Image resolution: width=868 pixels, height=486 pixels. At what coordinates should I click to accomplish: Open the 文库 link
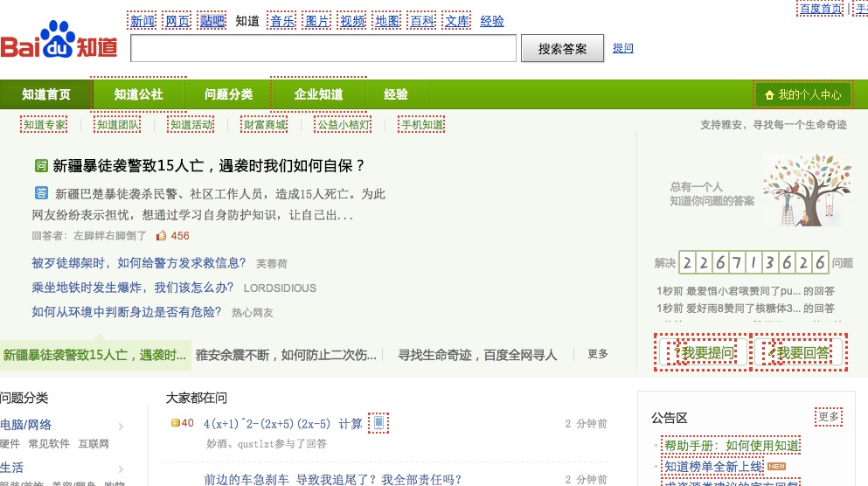457,21
